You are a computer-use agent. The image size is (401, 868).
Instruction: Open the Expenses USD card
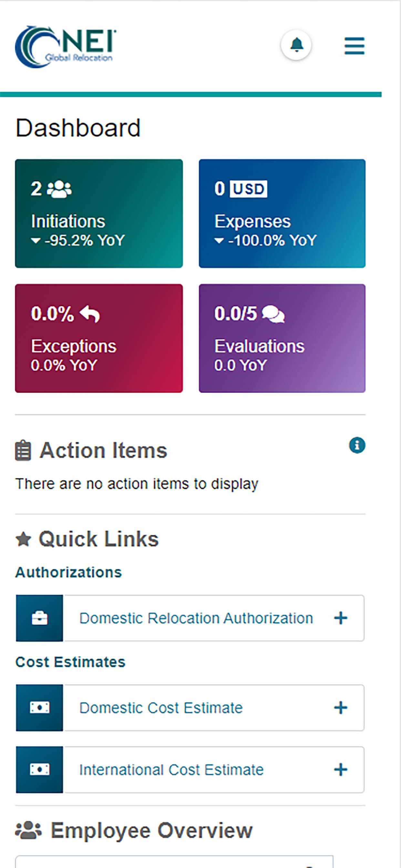click(x=282, y=213)
